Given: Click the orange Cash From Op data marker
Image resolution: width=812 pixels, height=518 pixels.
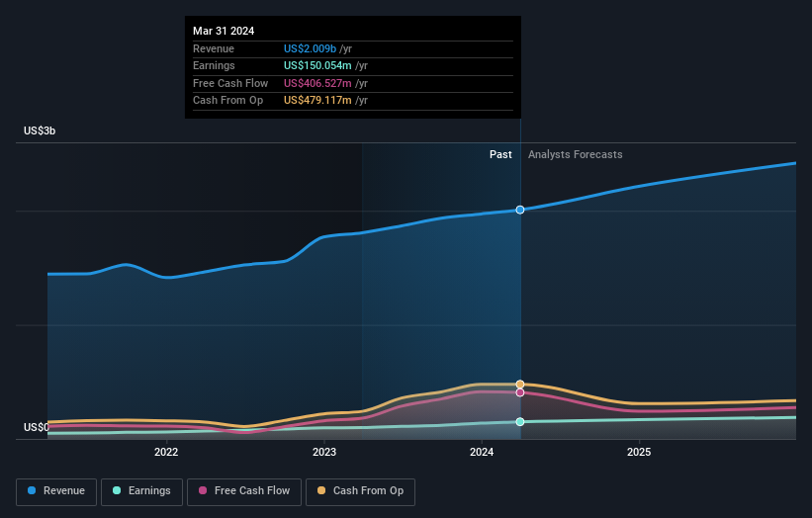Looking at the screenshot, I should [520, 384].
